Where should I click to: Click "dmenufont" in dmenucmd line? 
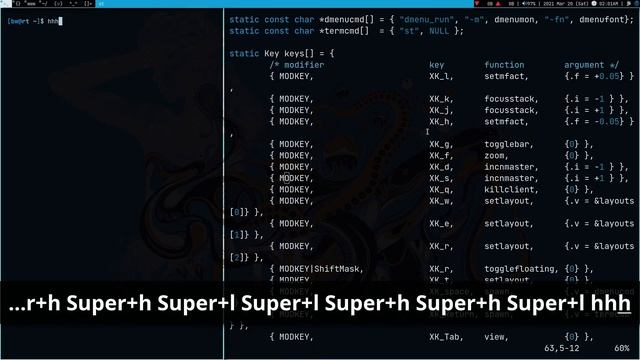(602, 19)
